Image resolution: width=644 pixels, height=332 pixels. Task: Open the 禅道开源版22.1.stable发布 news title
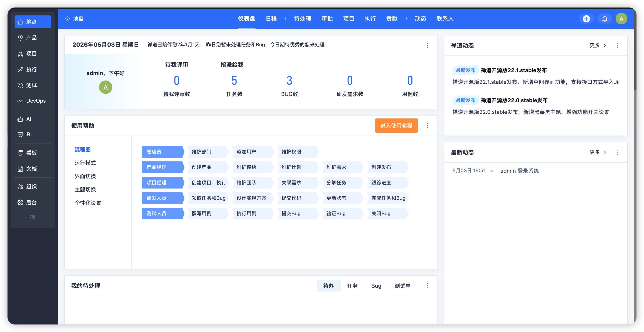(x=514, y=70)
